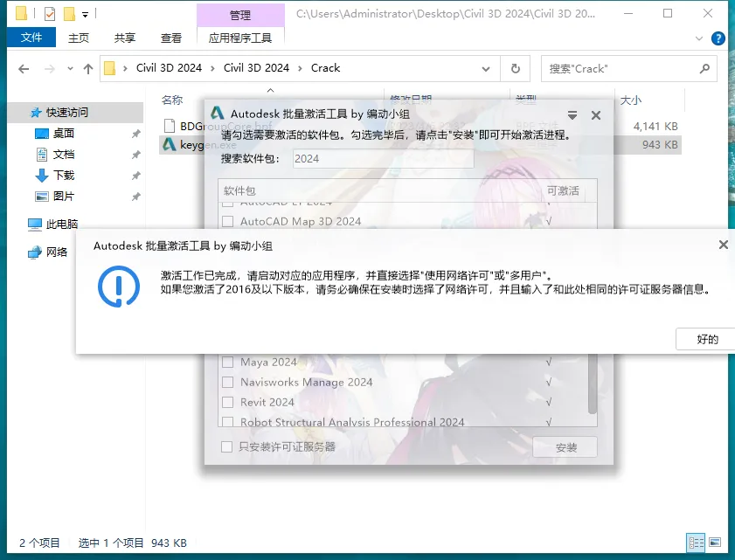Image resolution: width=735 pixels, height=560 pixels.
Task: Click the package list vertical scrollbar
Action: pyautogui.click(x=593, y=384)
